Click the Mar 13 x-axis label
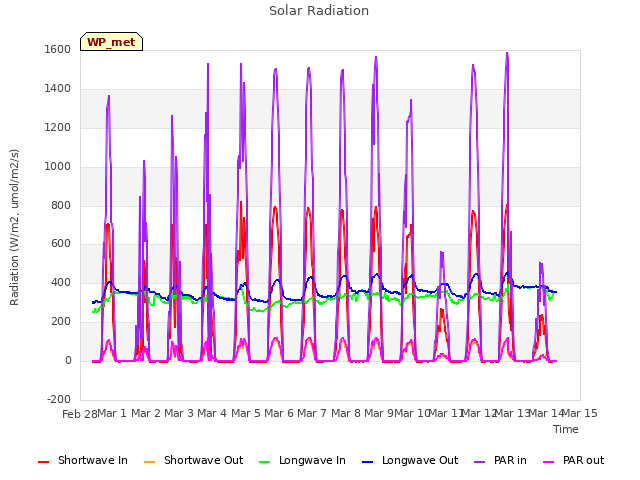640x480 pixels. [x=512, y=413]
